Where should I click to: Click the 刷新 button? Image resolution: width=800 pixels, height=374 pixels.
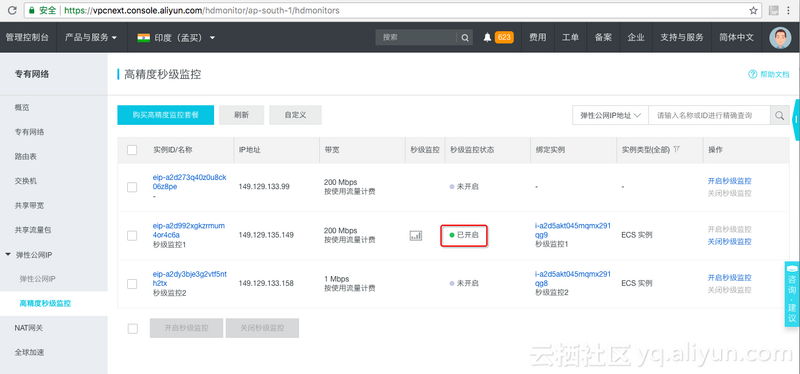[x=241, y=115]
